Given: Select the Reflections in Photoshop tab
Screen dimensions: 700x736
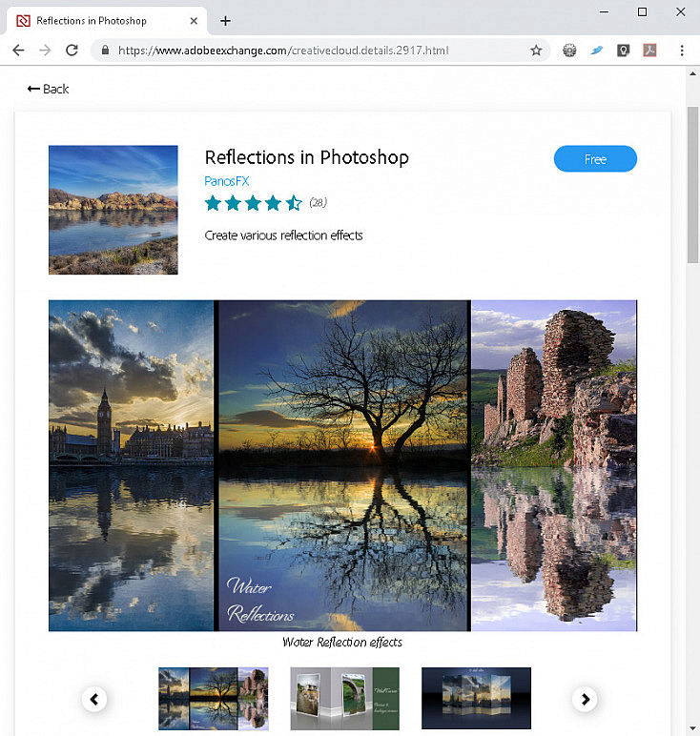Looking at the screenshot, I should click(106, 21).
